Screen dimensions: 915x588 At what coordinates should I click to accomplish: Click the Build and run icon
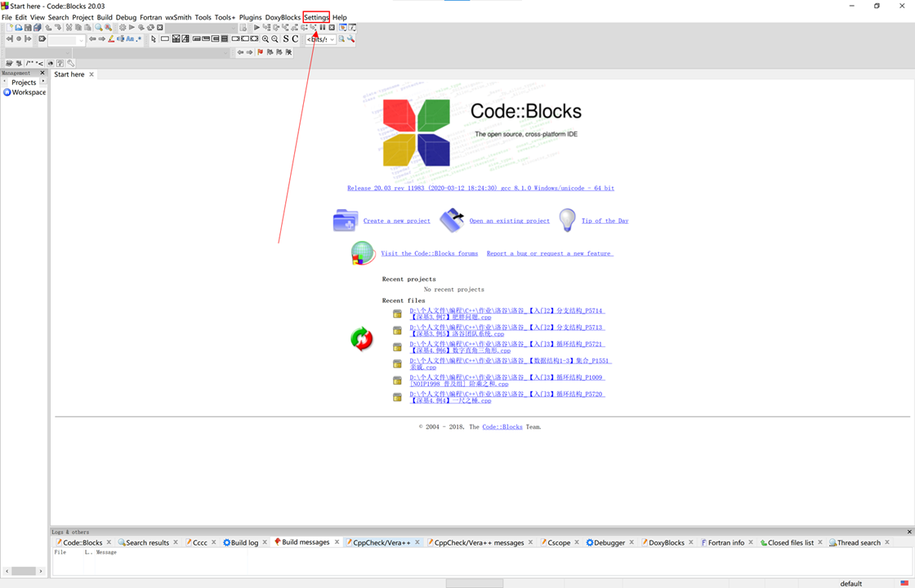coord(141,28)
